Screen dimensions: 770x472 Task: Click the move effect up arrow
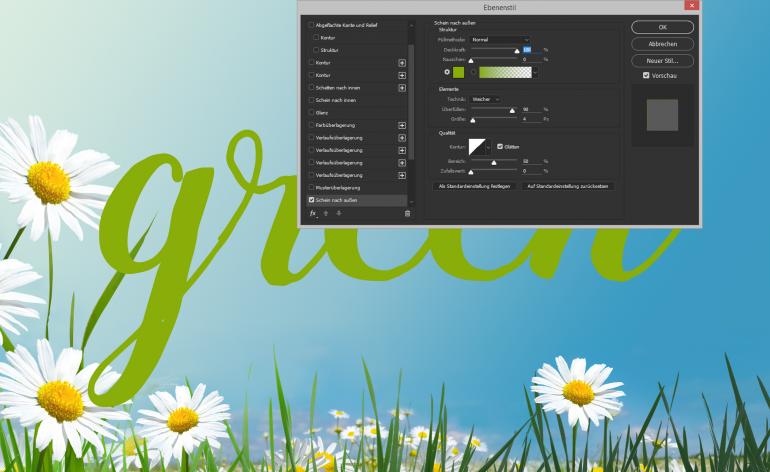(x=326, y=213)
